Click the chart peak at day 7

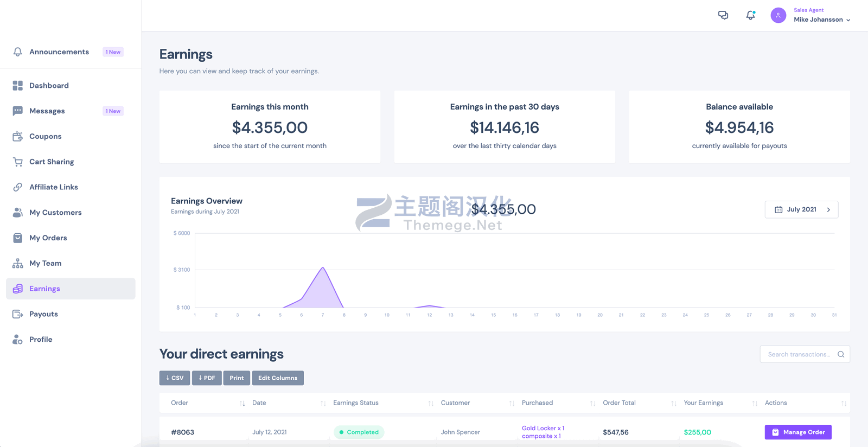click(323, 268)
